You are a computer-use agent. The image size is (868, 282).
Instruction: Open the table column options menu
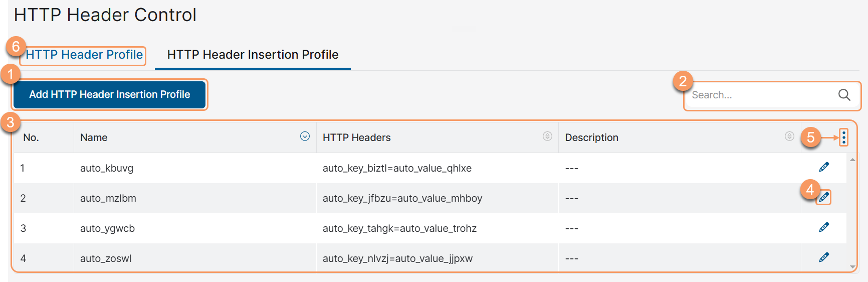[x=844, y=137]
